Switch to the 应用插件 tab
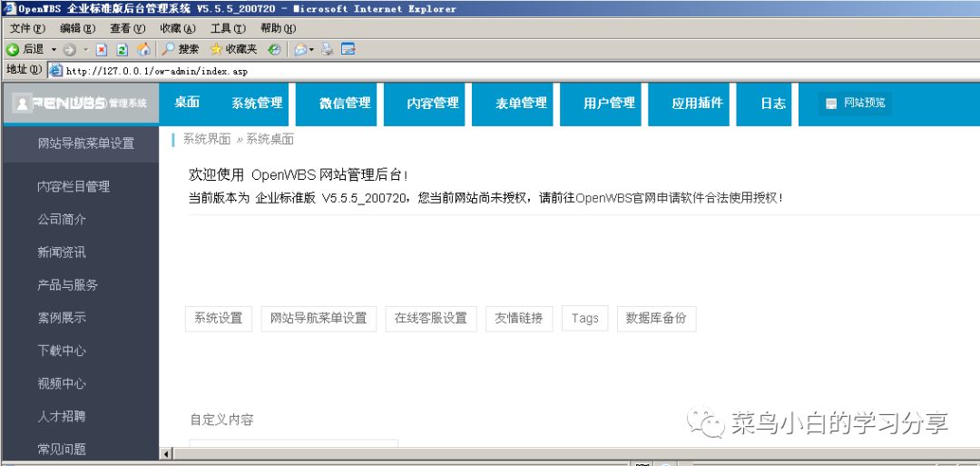The image size is (980, 466). tap(698, 104)
